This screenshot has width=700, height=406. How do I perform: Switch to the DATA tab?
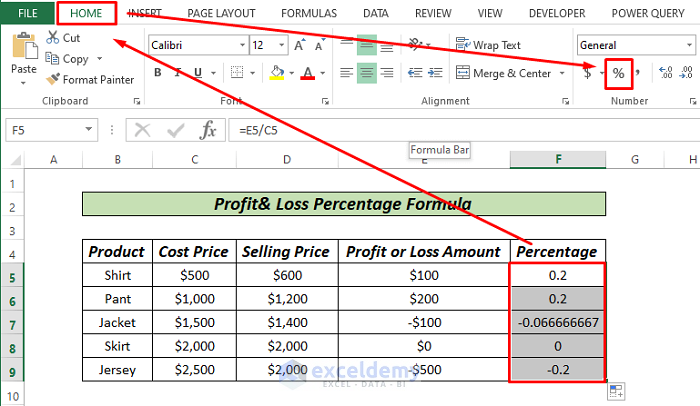375,13
